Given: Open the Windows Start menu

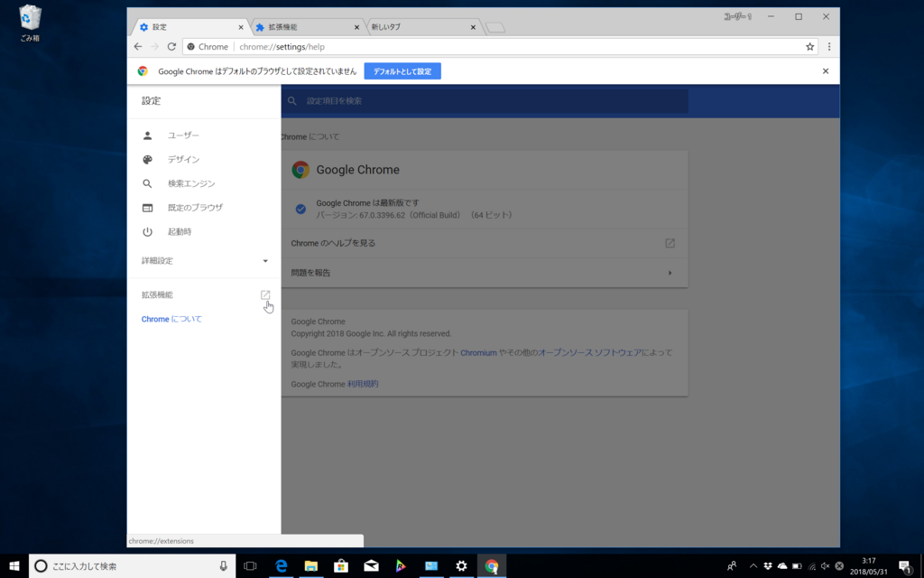Looking at the screenshot, I should (14, 566).
